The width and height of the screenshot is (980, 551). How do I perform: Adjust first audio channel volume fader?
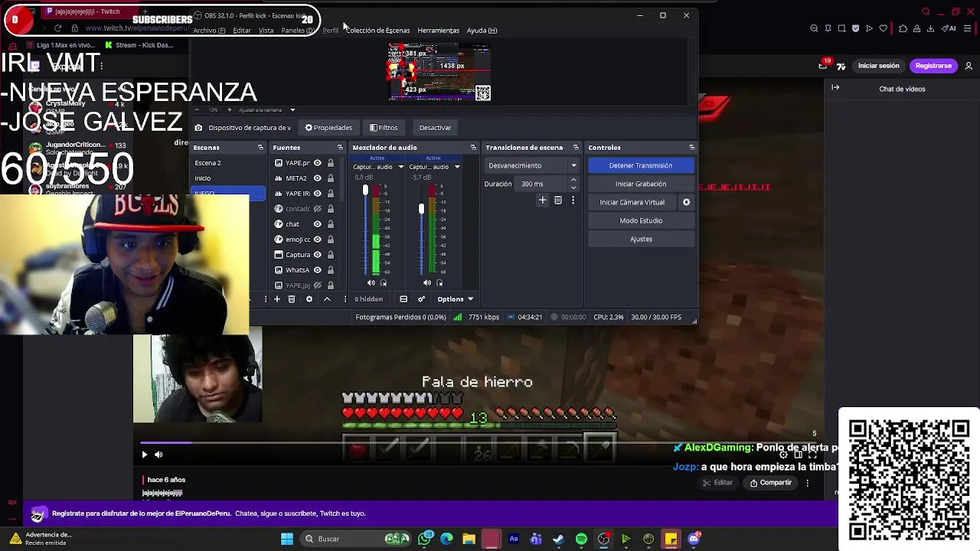tap(365, 191)
